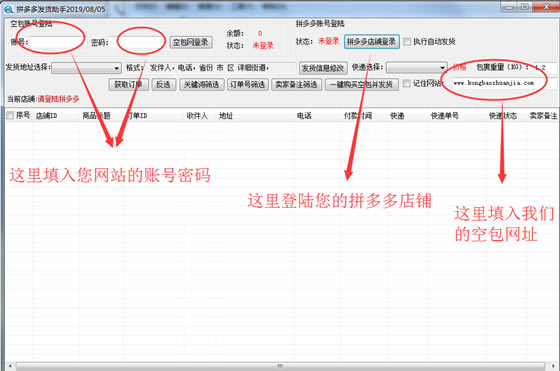Click the 拼多多店铺登录 button
Image resolution: width=560 pixels, height=371 pixels.
[371, 42]
